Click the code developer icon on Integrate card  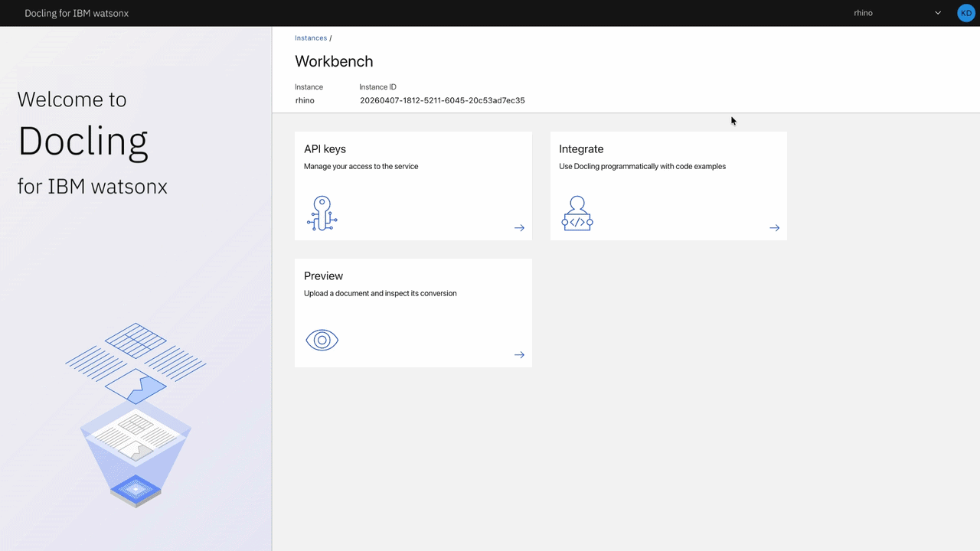pos(577,214)
